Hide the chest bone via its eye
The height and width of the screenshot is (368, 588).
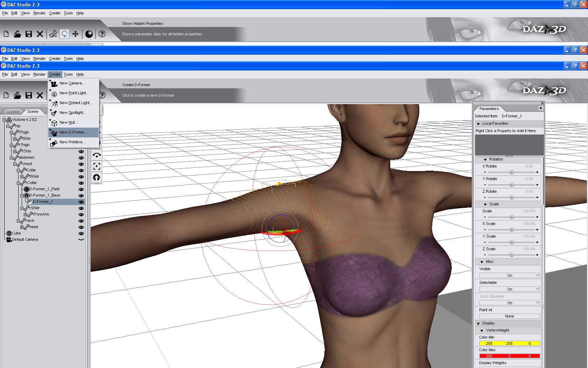point(81,164)
